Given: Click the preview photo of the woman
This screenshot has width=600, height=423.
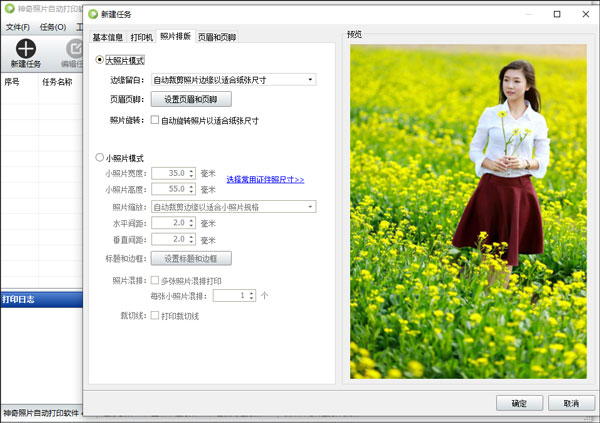Looking at the screenshot, I should coord(468,212).
